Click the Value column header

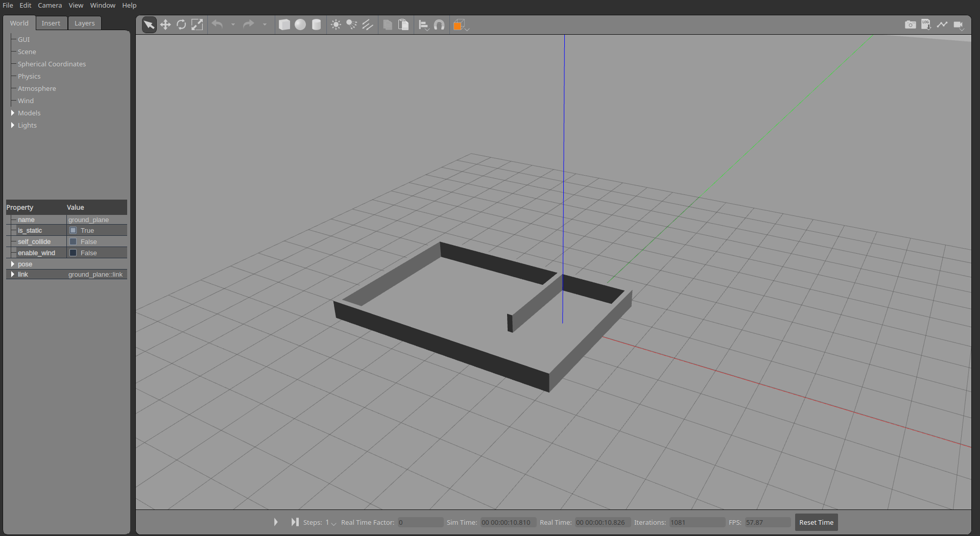(x=97, y=207)
